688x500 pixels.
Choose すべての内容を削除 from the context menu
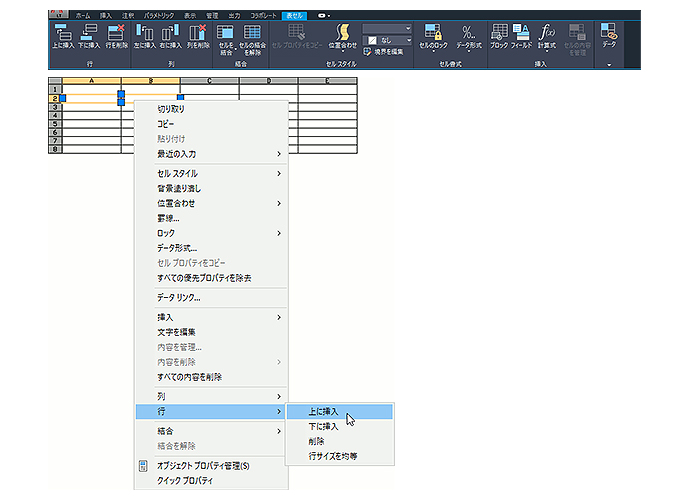(x=211, y=377)
